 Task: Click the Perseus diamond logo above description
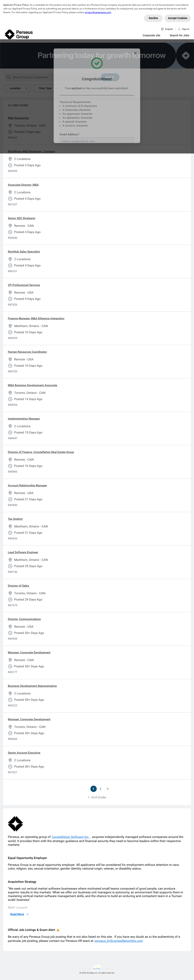16,824
